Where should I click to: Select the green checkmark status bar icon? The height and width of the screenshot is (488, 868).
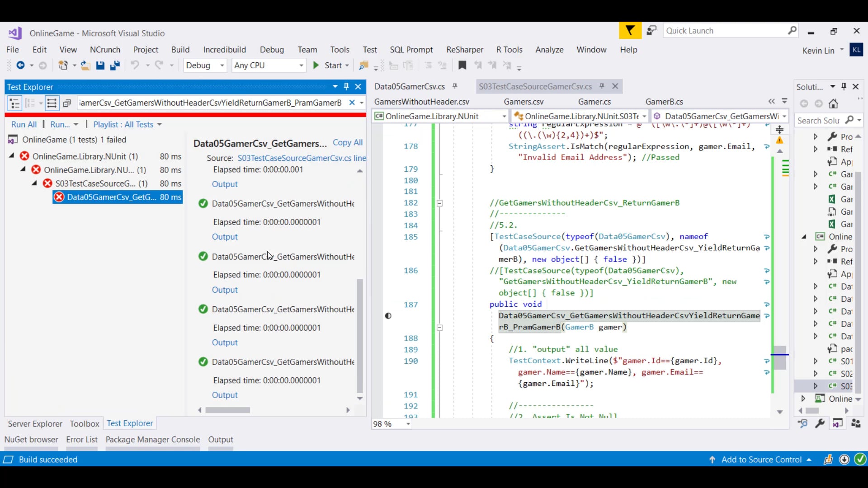(x=860, y=460)
